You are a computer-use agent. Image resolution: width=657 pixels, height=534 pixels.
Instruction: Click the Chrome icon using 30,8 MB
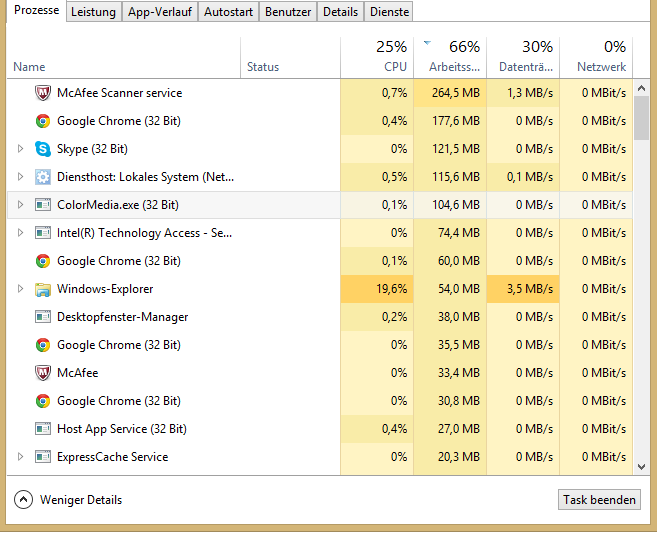tap(43, 401)
